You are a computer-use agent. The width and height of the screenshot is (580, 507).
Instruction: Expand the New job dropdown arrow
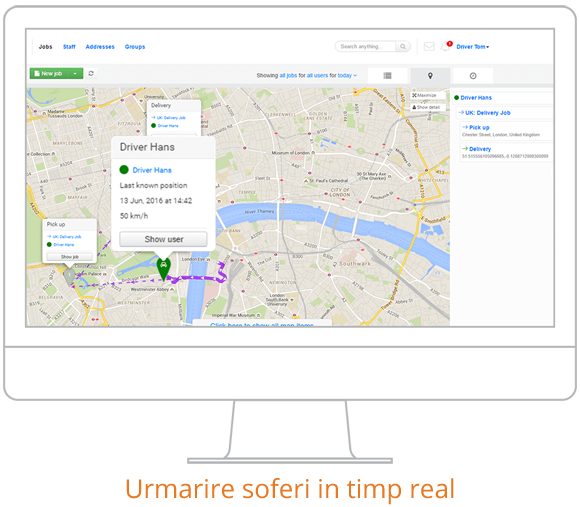point(75,73)
